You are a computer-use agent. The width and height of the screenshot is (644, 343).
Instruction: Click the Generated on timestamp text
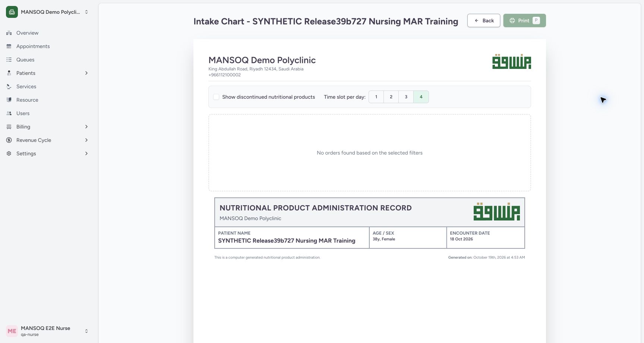click(x=486, y=257)
